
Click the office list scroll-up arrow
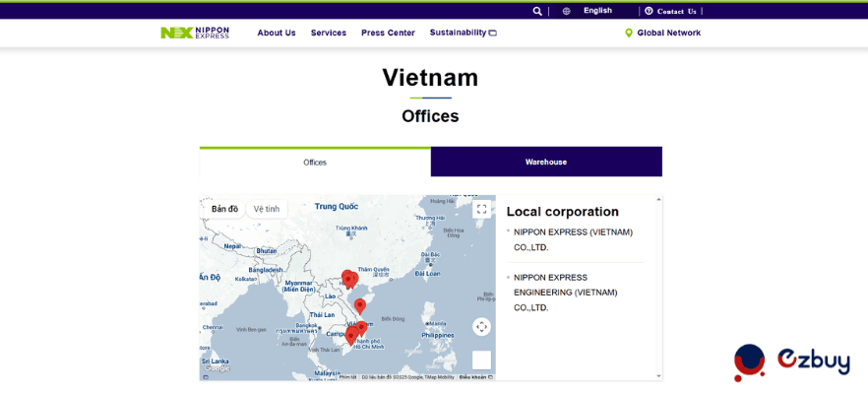tap(658, 200)
